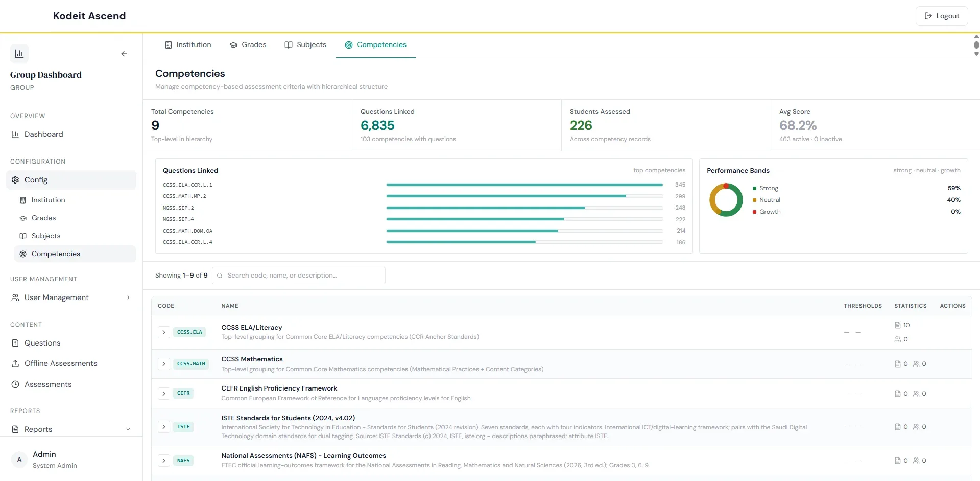This screenshot has height=481, width=980.
Task: Click the ISTE Standards for Students name
Action: click(x=288, y=418)
